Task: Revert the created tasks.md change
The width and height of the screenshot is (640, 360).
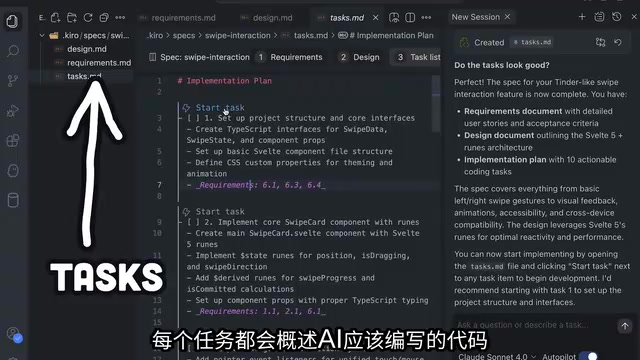Action: pyautogui.click(x=618, y=42)
